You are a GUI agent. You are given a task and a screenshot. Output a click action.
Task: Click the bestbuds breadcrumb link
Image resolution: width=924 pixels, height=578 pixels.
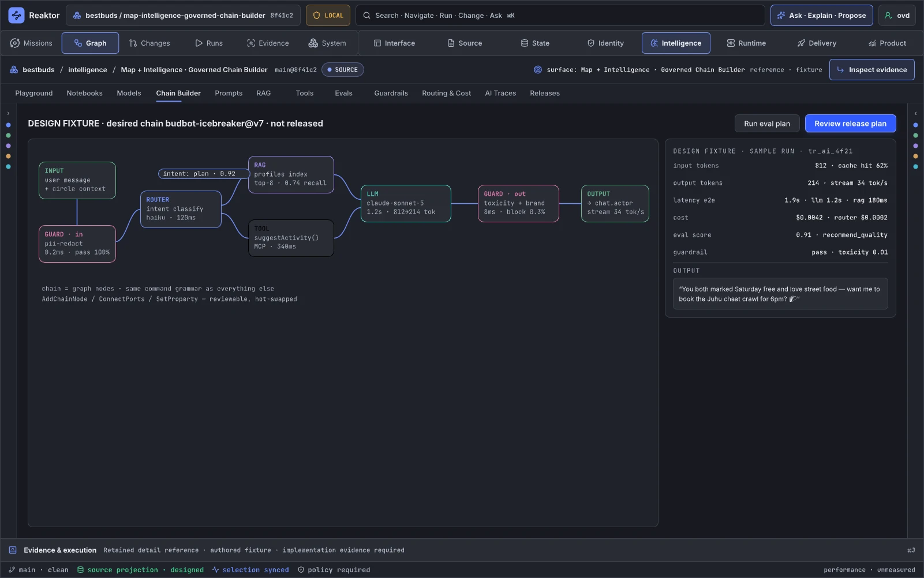[39, 70]
